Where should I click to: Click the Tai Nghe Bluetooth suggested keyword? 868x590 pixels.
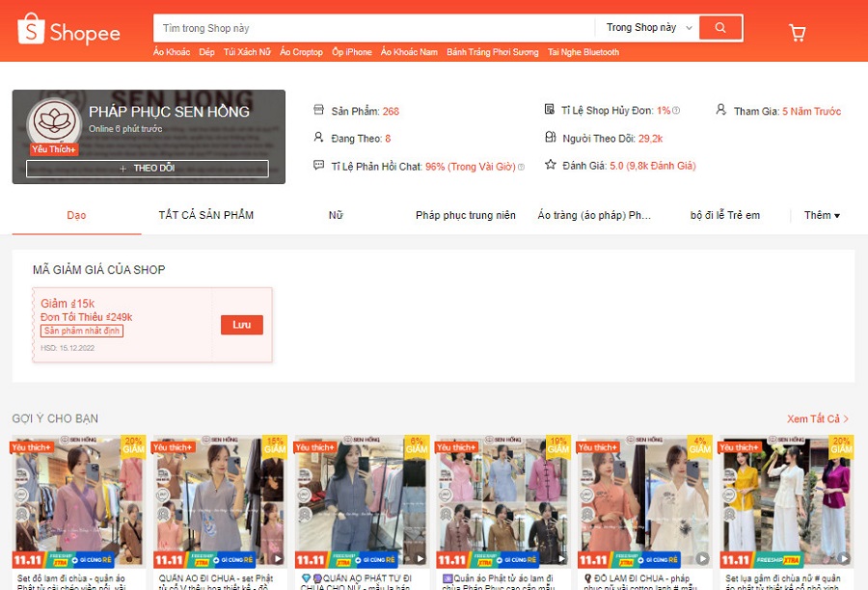point(583,52)
